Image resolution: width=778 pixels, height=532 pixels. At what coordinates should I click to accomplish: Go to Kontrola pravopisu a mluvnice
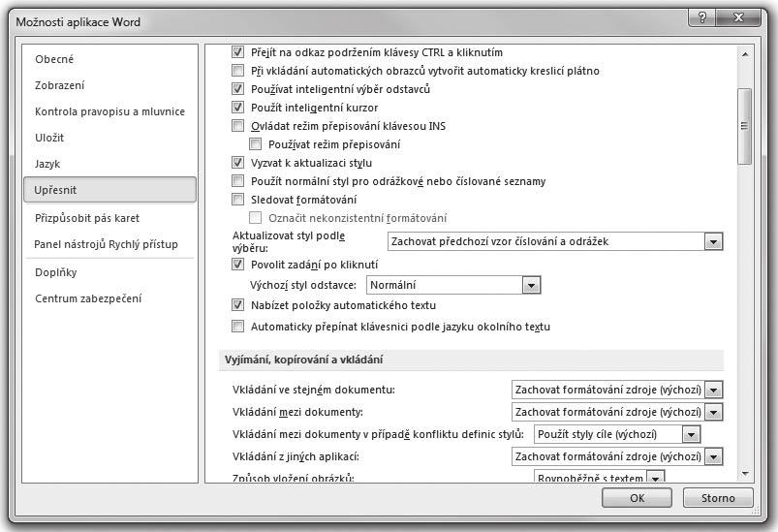[109, 111]
